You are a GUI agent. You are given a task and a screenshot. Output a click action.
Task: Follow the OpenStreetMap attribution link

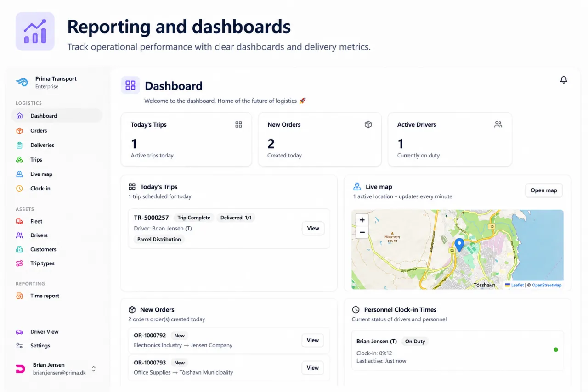547,285
